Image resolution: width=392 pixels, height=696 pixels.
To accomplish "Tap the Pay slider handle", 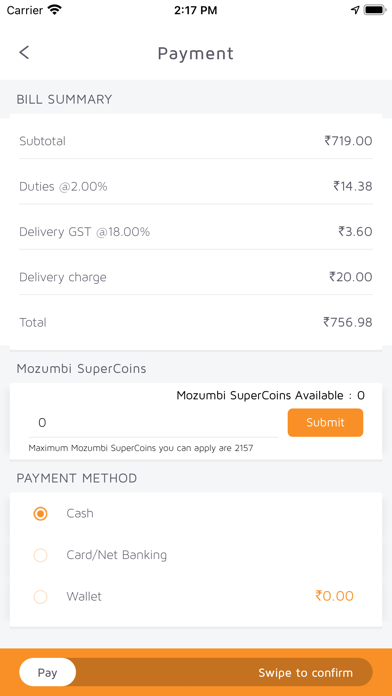I will [48, 672].
